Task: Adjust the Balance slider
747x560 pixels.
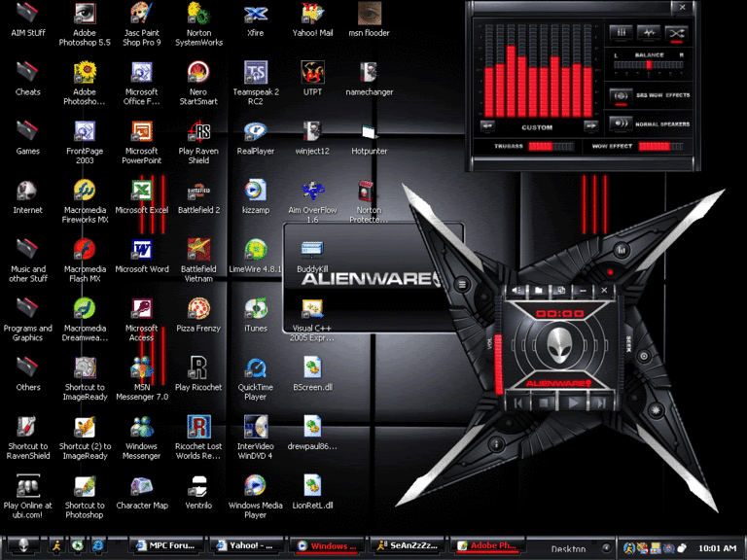Action: pos(649,65)
